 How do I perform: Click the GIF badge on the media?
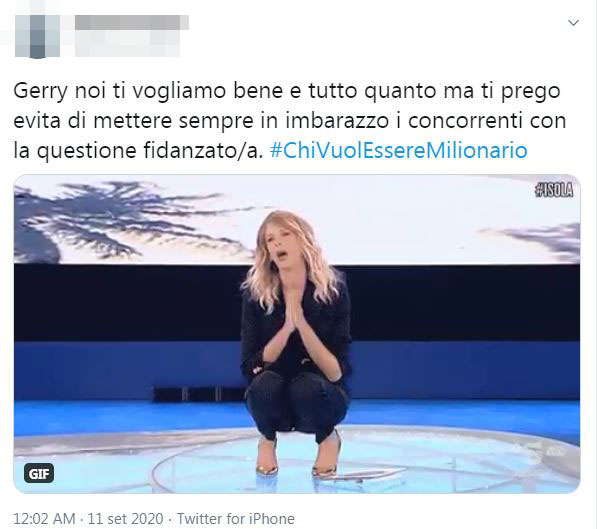(39, 473)
